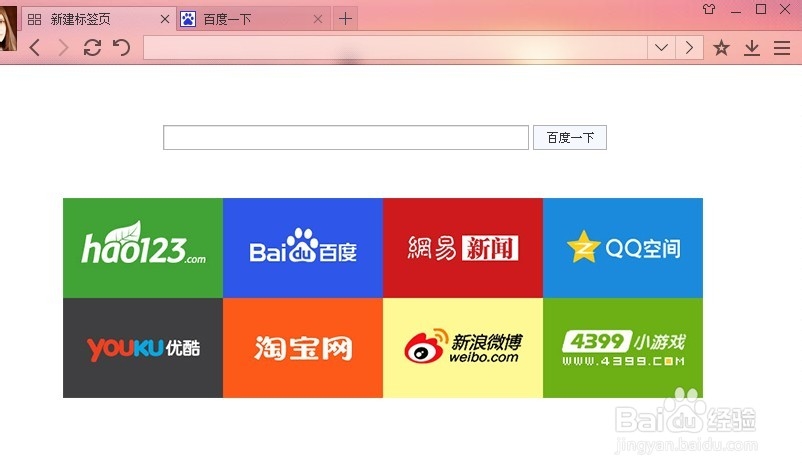Bookmark the page with the star icon
Screen dimensions: 802x472
721,48
